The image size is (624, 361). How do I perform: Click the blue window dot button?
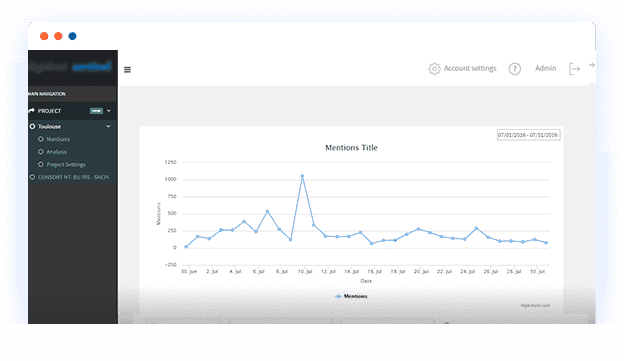point(72,36)
